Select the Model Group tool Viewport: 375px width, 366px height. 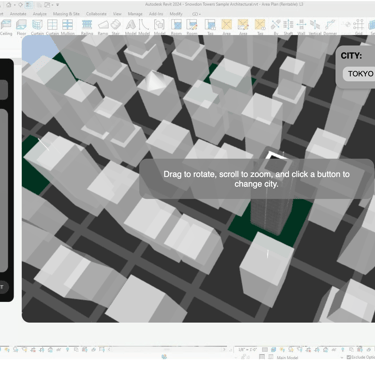click(x=159, y=27)
